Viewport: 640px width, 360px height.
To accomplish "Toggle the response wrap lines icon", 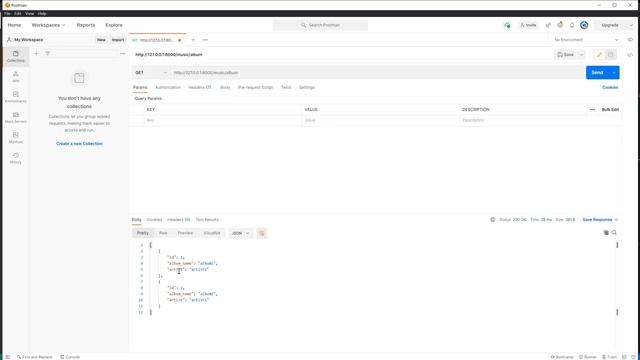I will pyautogui.click(x=262, y=233).
